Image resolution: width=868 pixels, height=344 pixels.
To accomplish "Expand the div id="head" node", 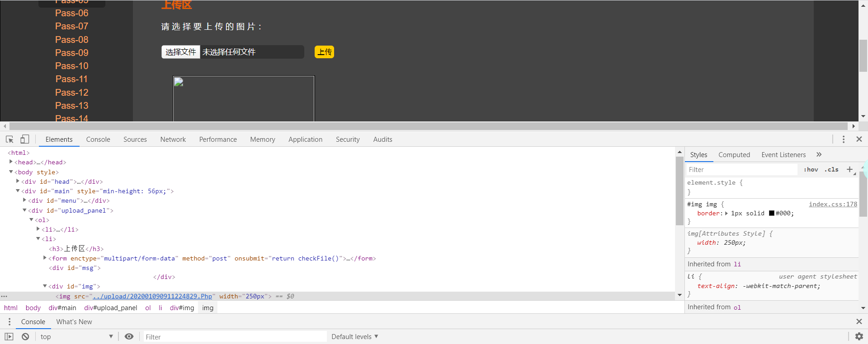I will tap(18, 181).
